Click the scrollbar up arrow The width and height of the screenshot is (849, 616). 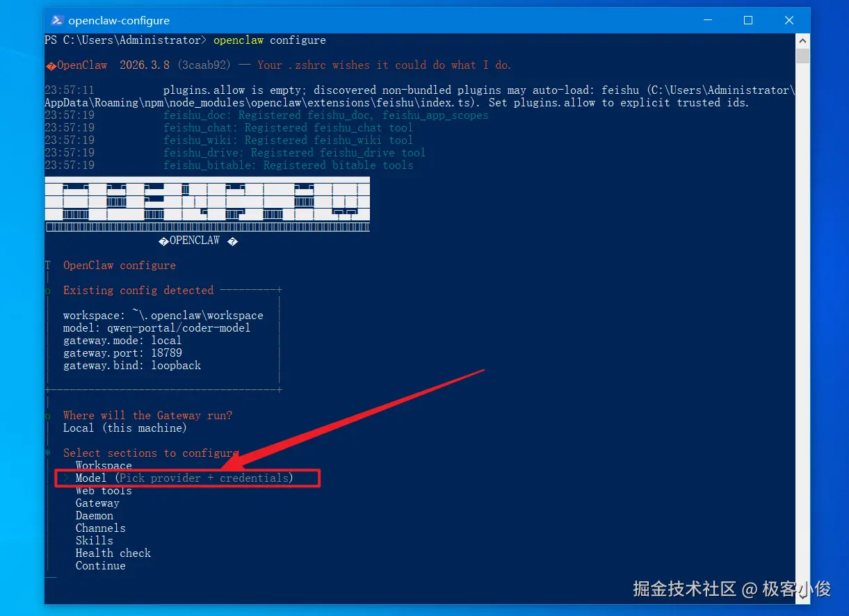click(x=803, y=40)
